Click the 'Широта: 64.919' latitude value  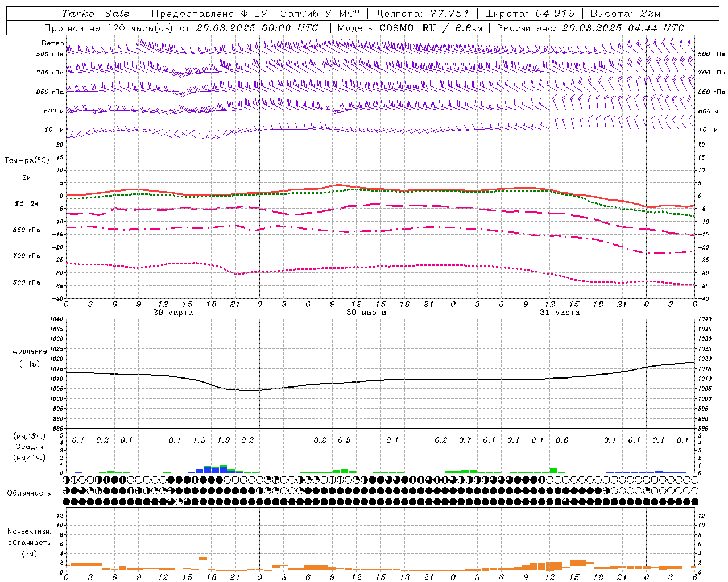click(x=530, y=14)
